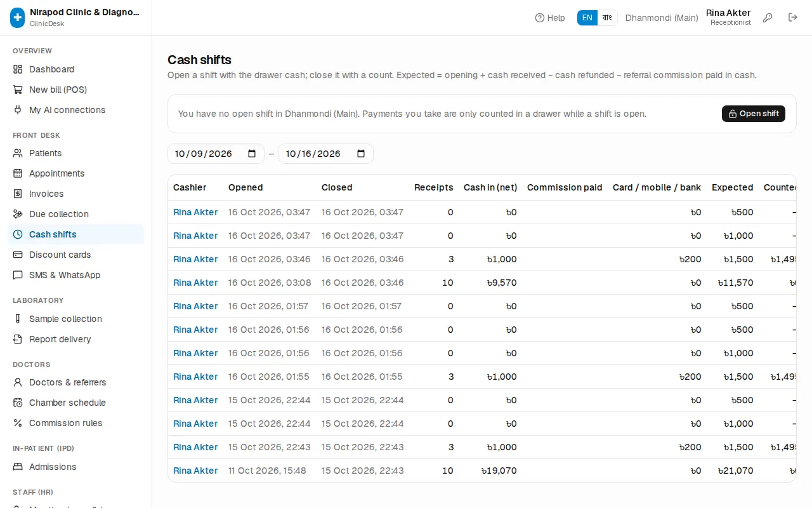This screenshot has width=812, height=508.
Task: Click the start date field 10/09/2026
Action: tap(216, 154)
